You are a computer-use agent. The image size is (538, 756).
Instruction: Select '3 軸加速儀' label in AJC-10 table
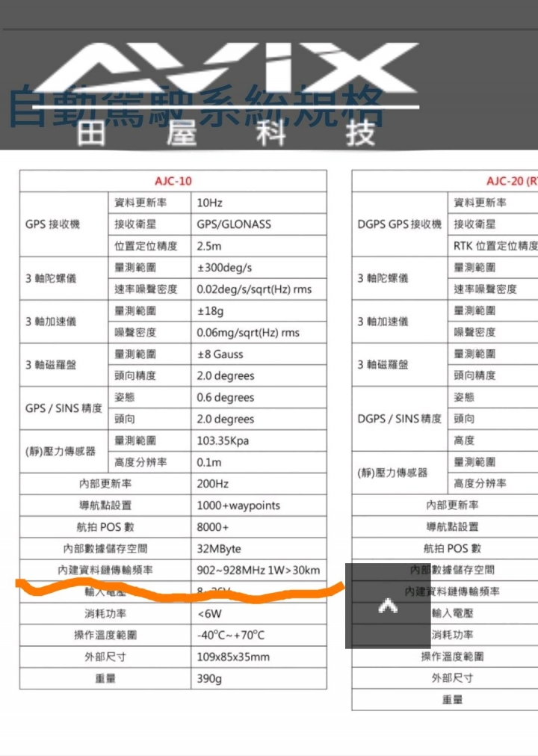[x=51, y=322]
